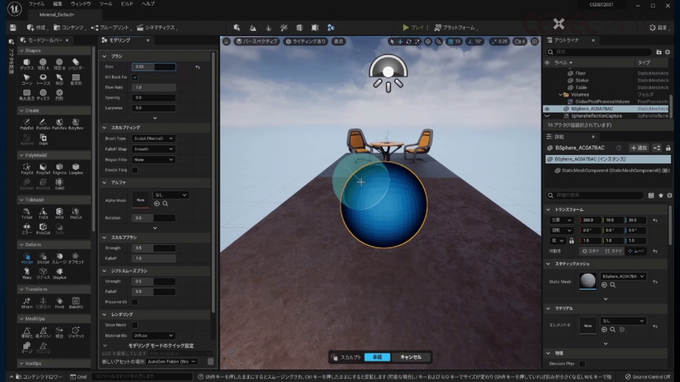680x382 pixels.
Task: Reset the brush Size value
Action: [198, 67]
